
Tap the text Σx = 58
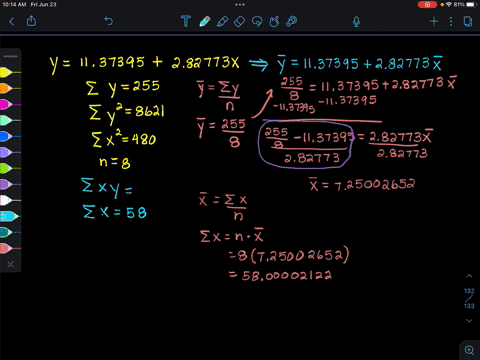(x=114, y=212)
